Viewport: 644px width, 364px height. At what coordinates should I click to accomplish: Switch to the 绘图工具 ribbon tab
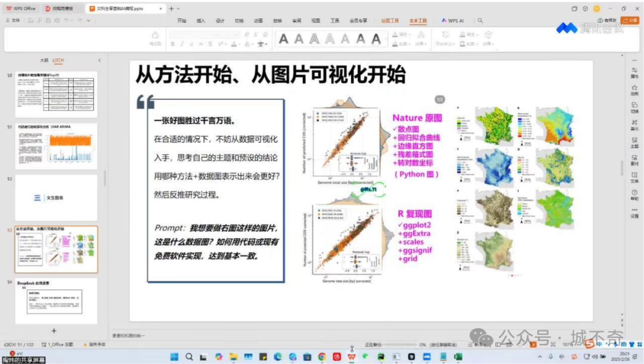(390, 20)
